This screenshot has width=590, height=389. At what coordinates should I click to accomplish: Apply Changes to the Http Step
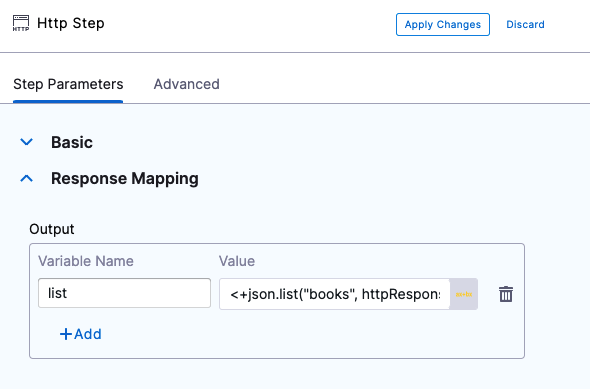coord(443,24)
